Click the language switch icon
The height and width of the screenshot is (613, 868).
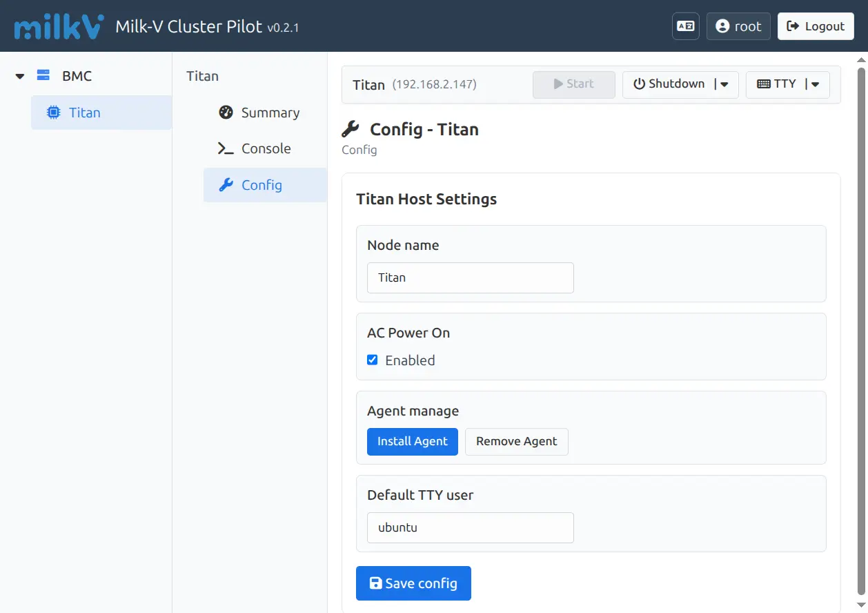click(x=685, y=26)
